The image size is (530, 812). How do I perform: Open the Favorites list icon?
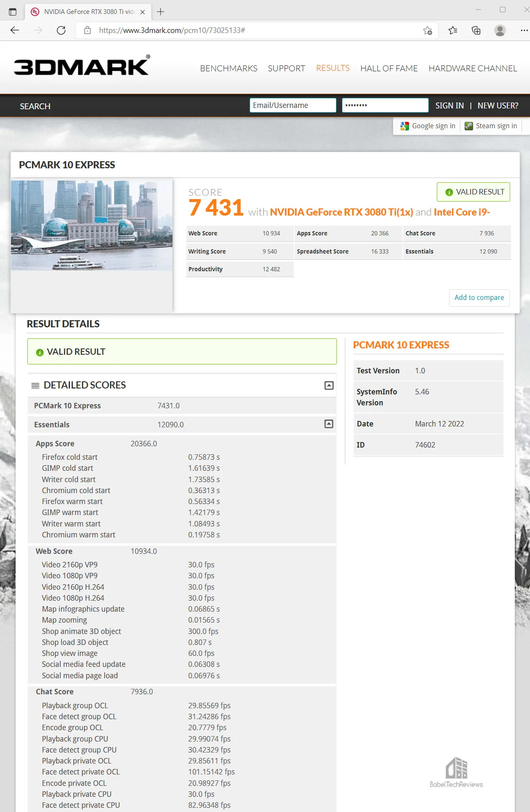[x=453, y=30]
